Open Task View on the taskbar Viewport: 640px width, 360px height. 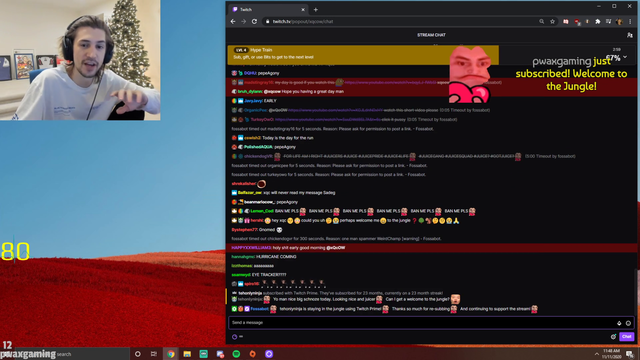point(154,354)
